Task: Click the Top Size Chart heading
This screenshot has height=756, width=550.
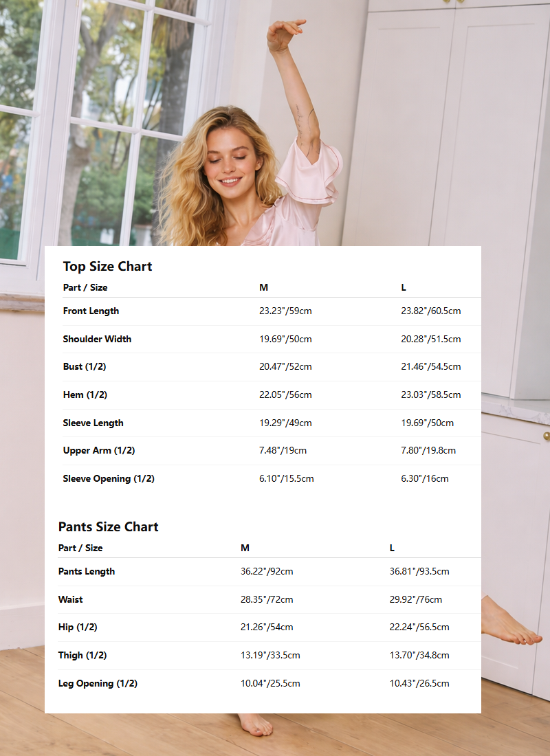Action: 107,267
